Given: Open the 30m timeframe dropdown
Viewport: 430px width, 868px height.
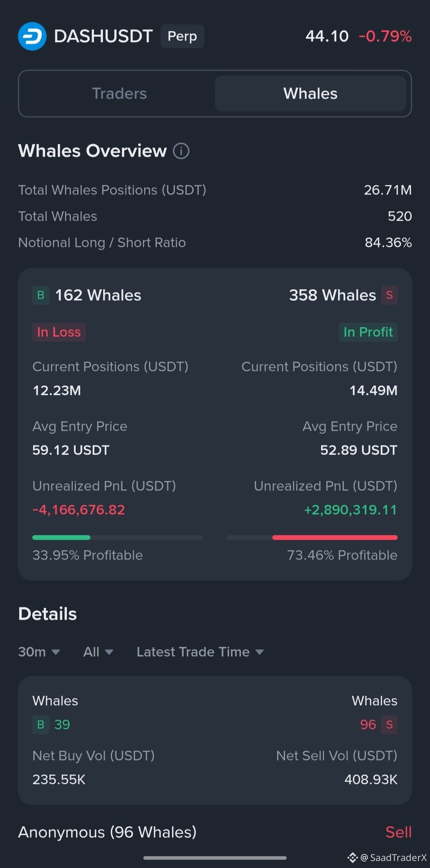Looking at the screenshot, I should (x=39, y=652).
